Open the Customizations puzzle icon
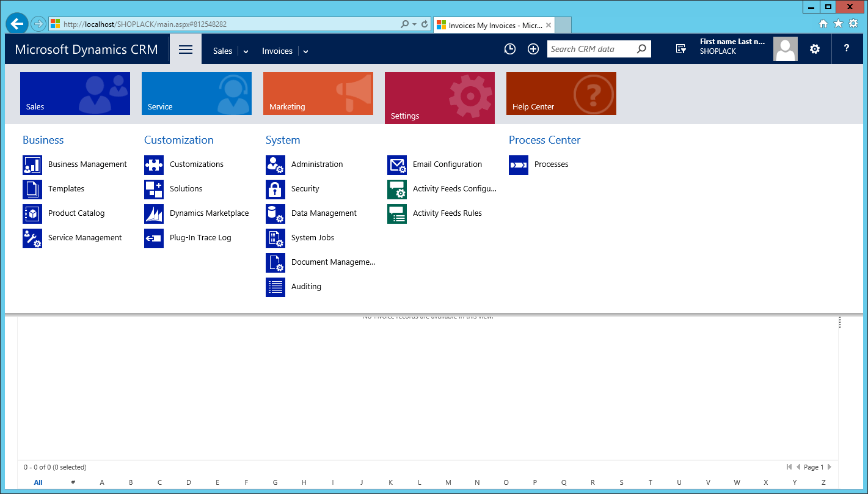 154,164
